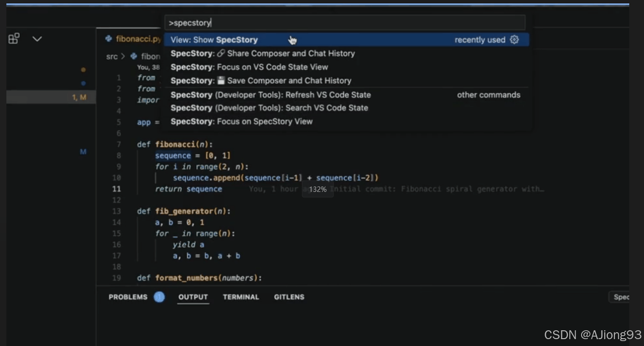The image size is (644, 346).
Task: Click the 'a, b = b, a + b' line
Action: click(206, 256)
